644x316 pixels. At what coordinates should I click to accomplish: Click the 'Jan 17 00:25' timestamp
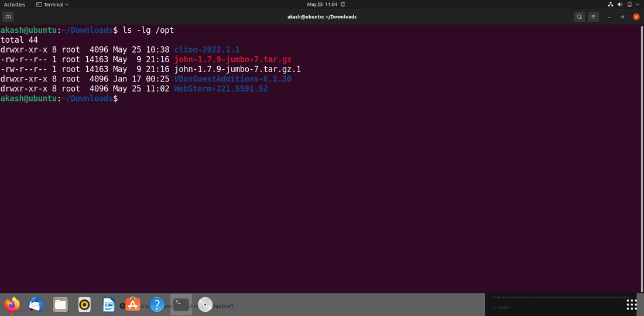coord(141,79)
